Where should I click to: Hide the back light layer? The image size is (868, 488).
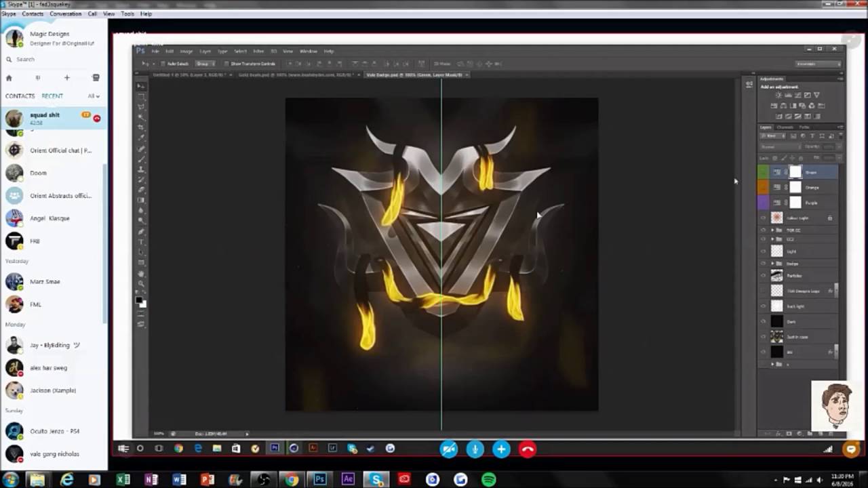764,306
